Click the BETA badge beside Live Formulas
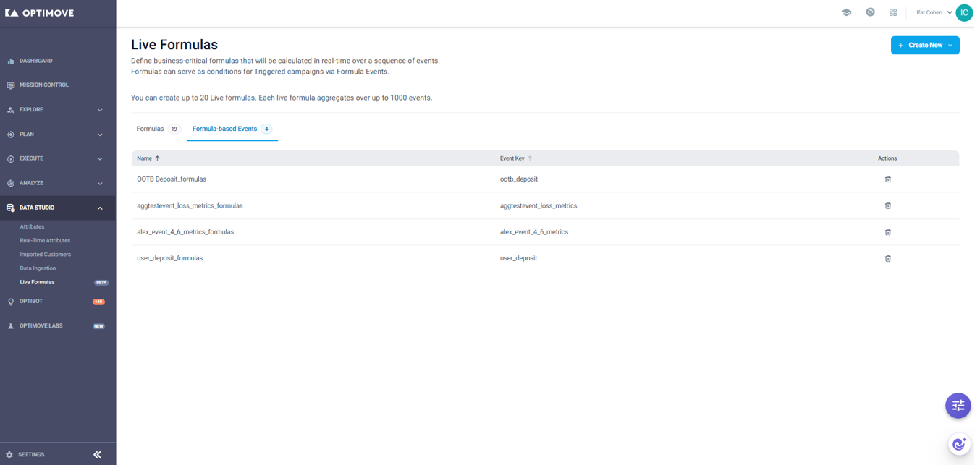This screenshot has height=465, width=980. 101,283
